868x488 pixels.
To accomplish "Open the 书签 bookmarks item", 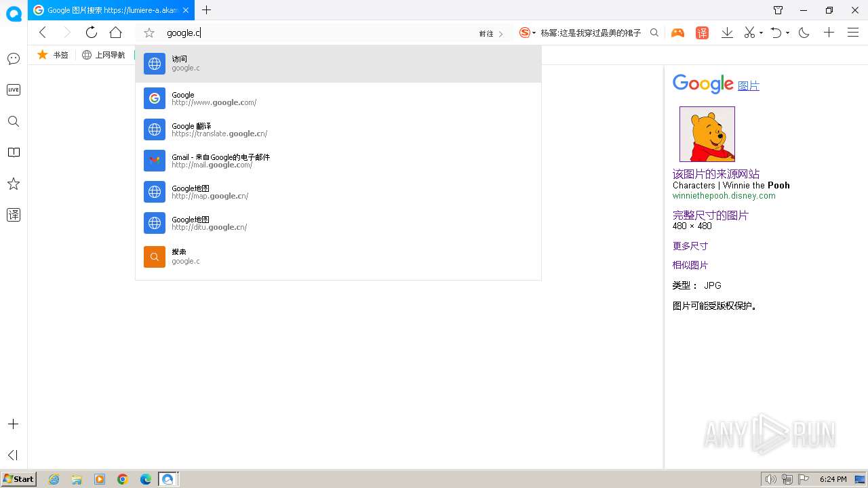I will (x=53, y=55).
